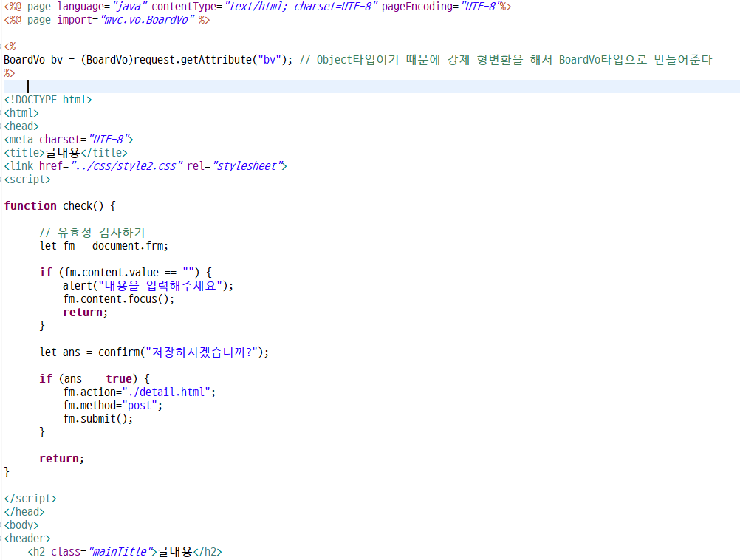Click the closing </script> tag

[30, 498]
